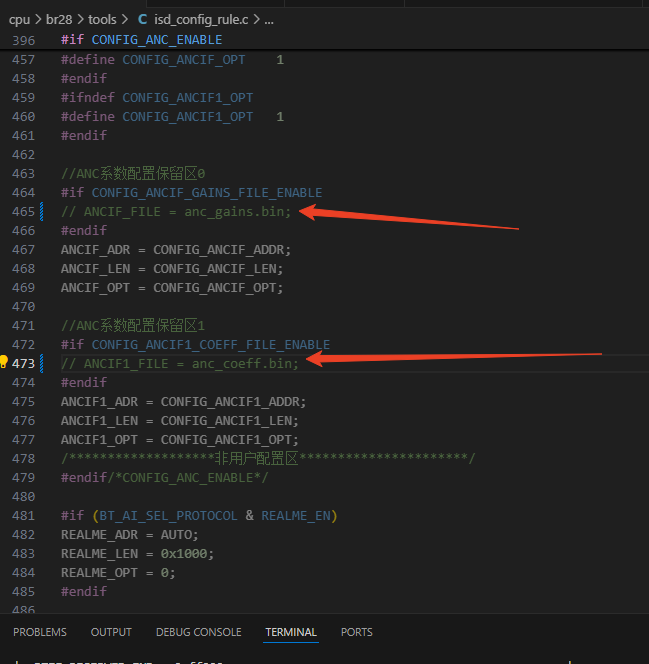649x664 pixels.
Task: Click BT_AI_SEL_PROTOCOL identifier on line 481
Action: pos(168,516)
